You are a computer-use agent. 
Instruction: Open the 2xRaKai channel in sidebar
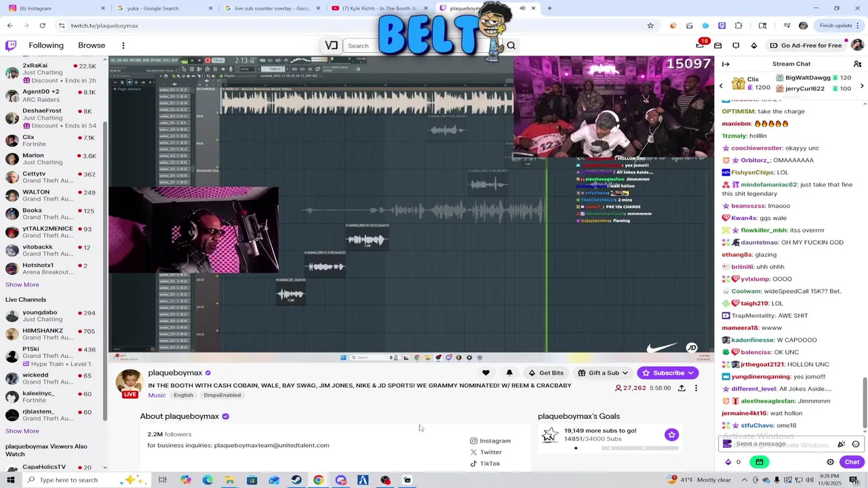coord(53,73)
